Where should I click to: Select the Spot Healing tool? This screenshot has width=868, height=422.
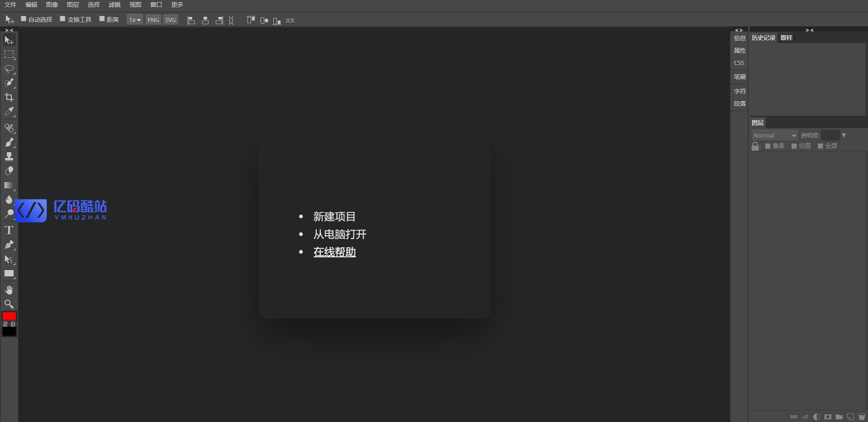pyautogui.click(x=9, y=128)
